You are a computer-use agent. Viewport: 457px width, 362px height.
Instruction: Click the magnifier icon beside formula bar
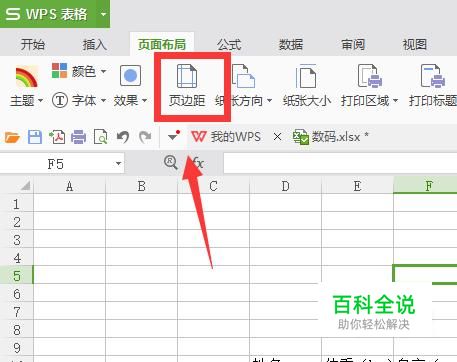[x=171, y=163]
